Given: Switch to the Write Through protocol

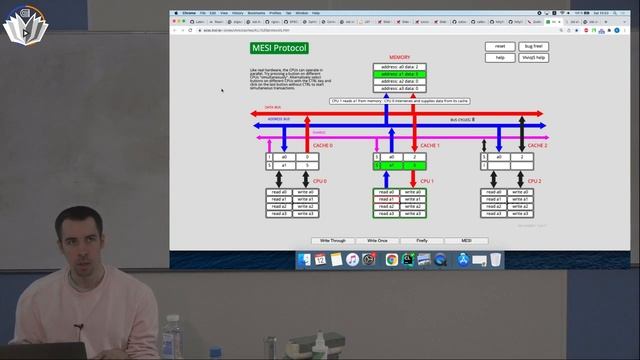Looking at the screenshot, I should click(x=333, y=241).
